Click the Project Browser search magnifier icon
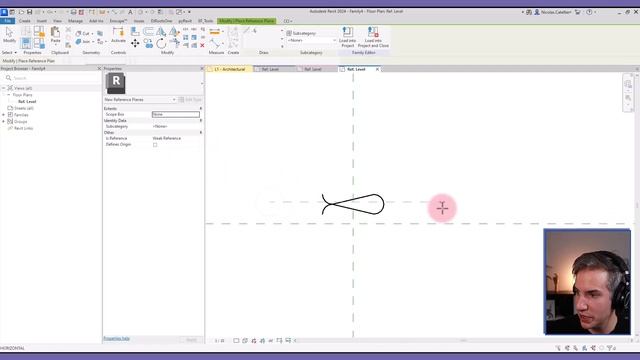The width and height of the screenshot is (640, 360). (x=8, y=78)
